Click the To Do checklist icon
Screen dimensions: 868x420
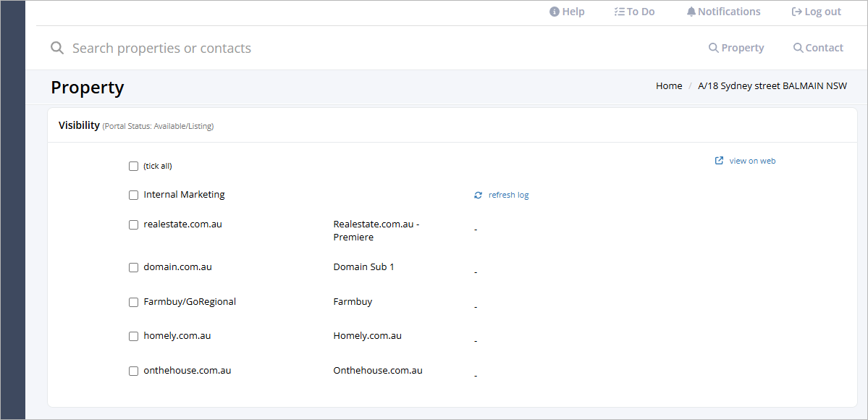click(x=620, y=12)
